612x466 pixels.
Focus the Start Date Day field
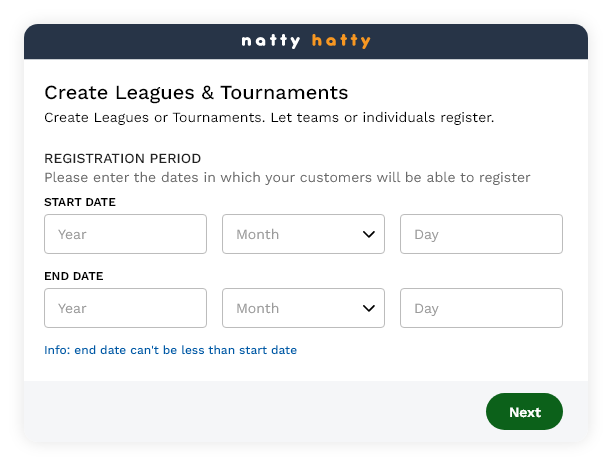coord(481,234)
